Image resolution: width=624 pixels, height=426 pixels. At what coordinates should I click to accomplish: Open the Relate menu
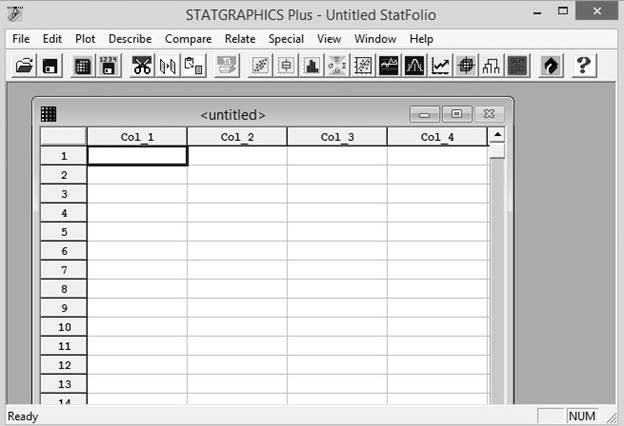(240, 39)
